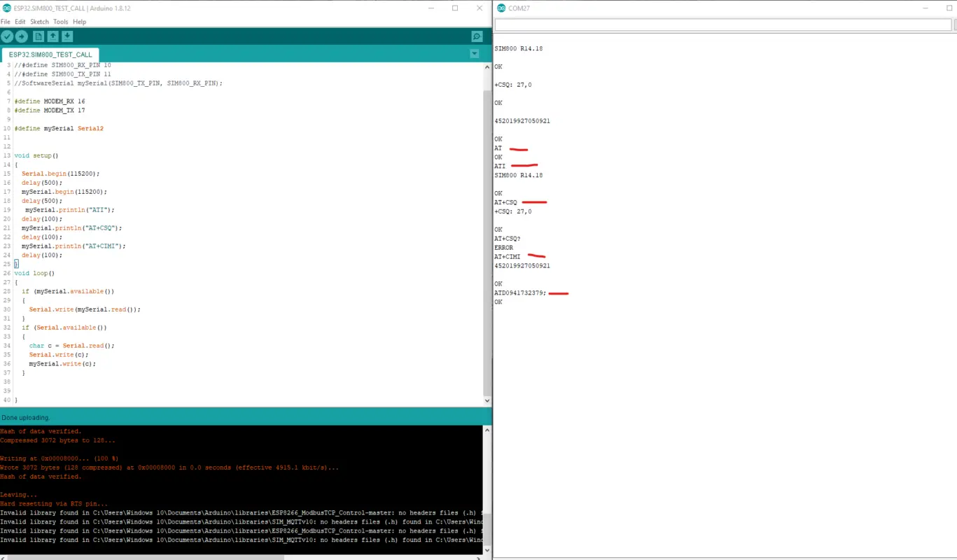Click the code editor scrollbar down arrow
Viewport: 957px width, 560px height.
click(x=487, y=401)
